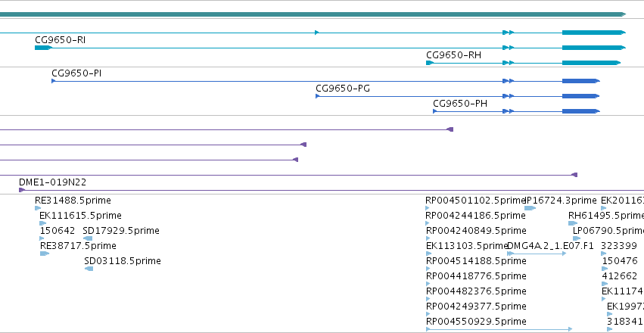
Task: Click the LP06790.5prime EST label
Action: 608,231
